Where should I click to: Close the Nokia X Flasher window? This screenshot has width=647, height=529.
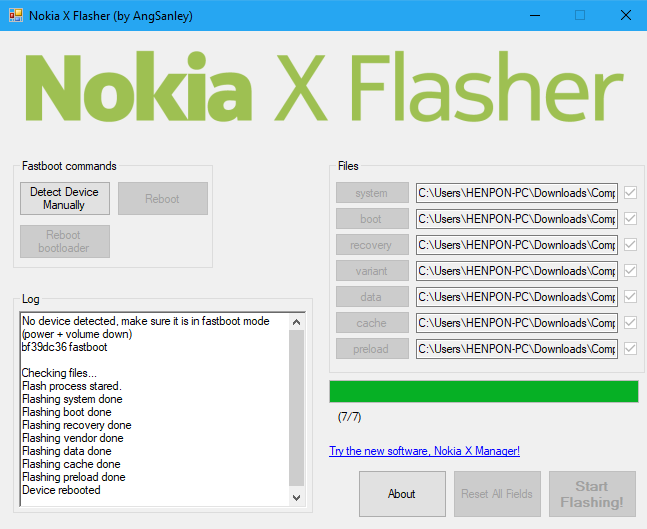626,16
